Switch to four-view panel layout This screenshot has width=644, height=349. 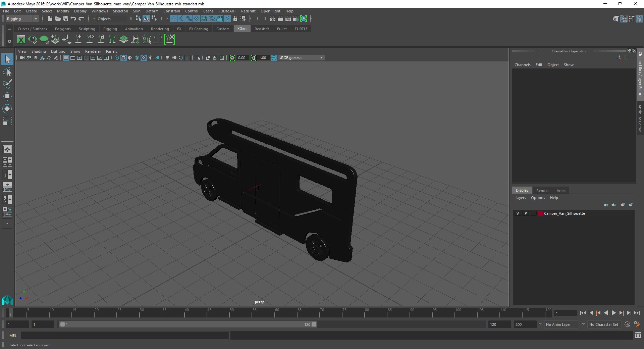click(7, 162)
